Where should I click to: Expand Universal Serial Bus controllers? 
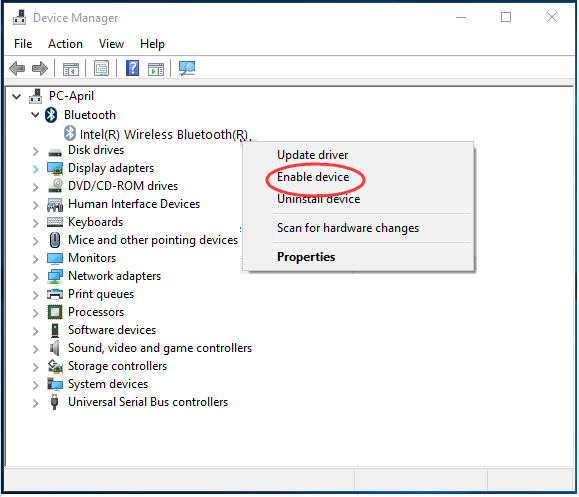[x=35, y=403]
